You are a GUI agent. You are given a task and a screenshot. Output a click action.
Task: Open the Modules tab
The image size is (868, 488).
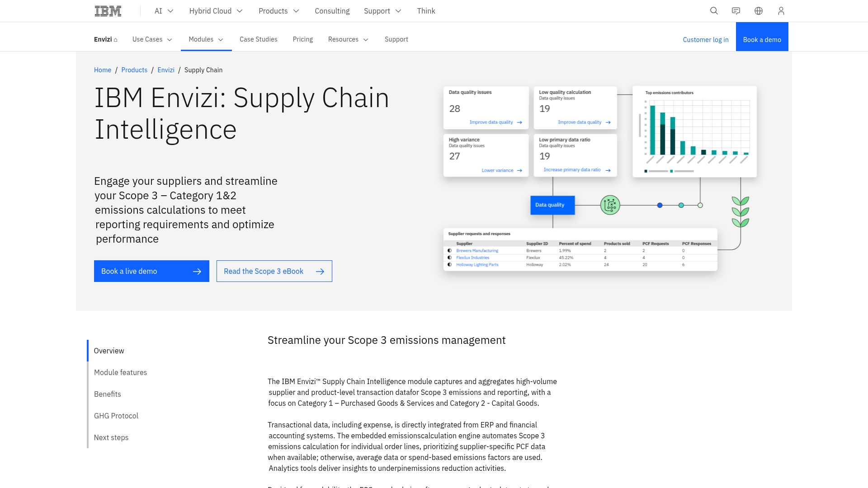coord(206,39)
